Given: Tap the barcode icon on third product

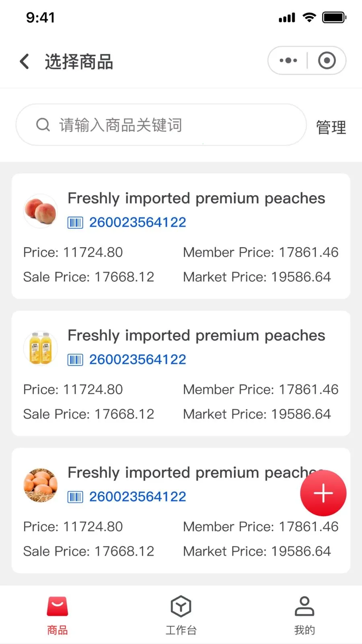Looking at the screenshot, I should [x=75, y=497].
